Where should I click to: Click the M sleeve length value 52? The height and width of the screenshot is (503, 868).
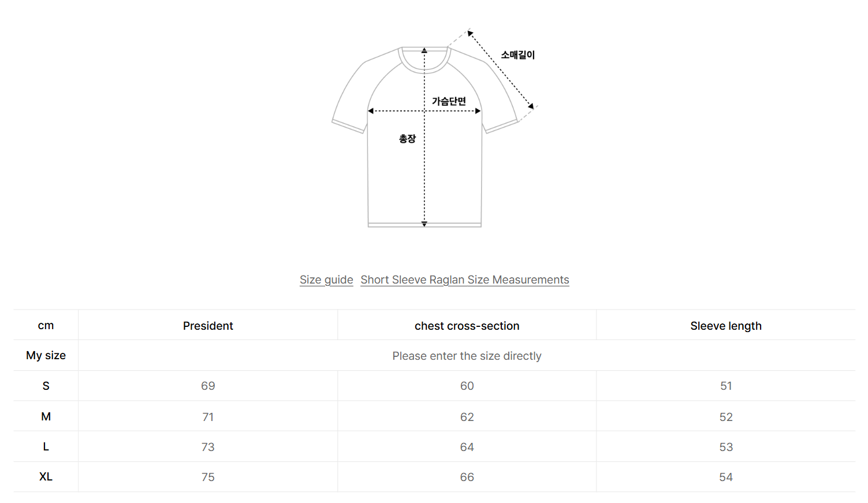(x=726, y=417)
